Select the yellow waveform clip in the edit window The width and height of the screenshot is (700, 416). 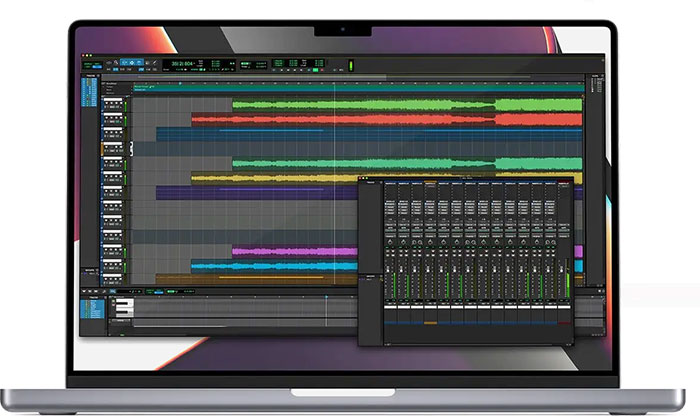275,179
